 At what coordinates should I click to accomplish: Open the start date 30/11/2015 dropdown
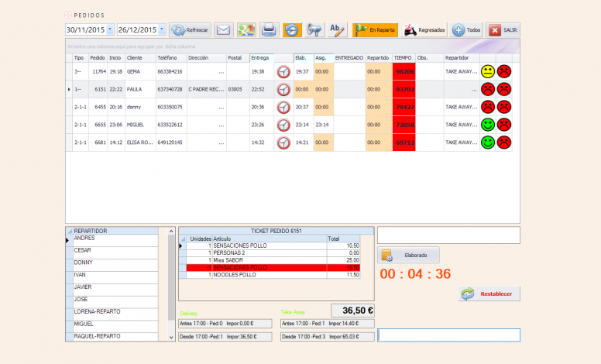coord(109,29)
